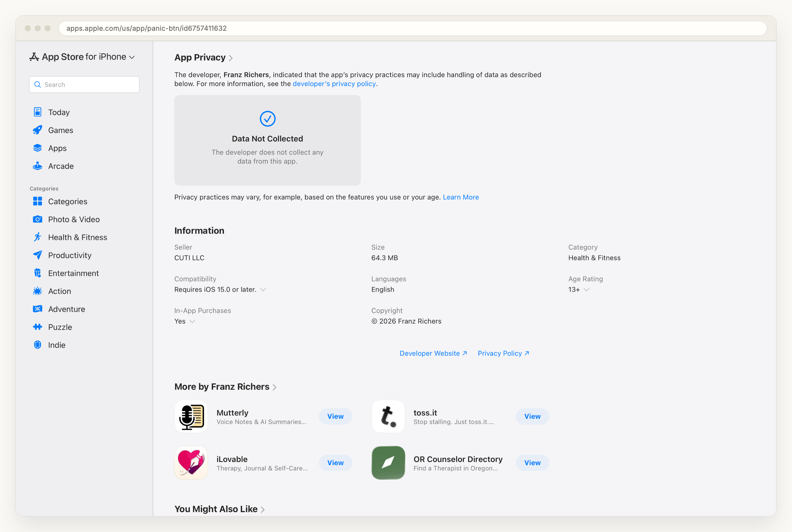Click the OR Counselor Directory title
The height and width of the screenshot is (532, 792).
458,459
